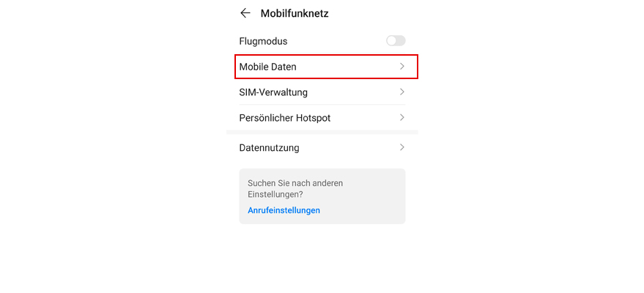Click the red highlight border around Mobile Daten
644x293 pixels.
[x=326, y=55]
